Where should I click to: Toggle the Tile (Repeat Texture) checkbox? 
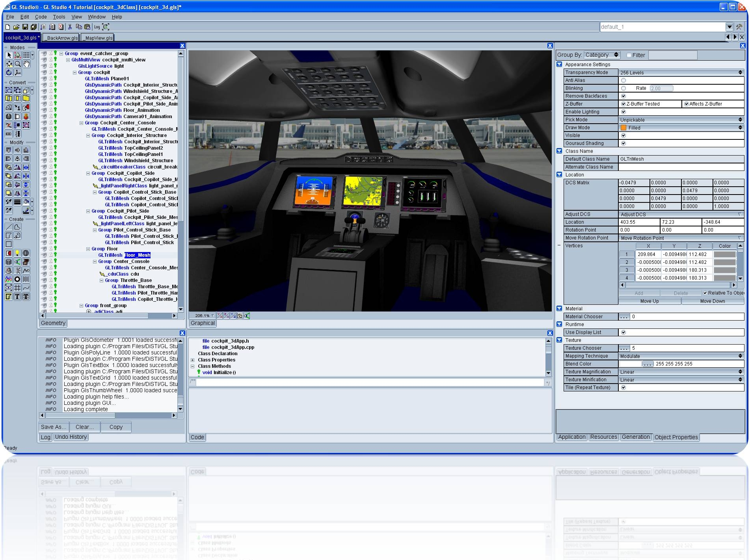623,388
